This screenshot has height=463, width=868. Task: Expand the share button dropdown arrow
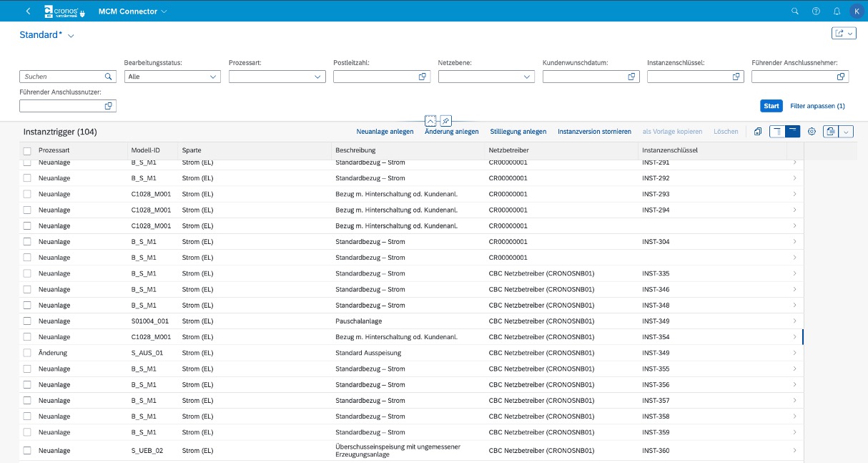[x=851, y=33]
